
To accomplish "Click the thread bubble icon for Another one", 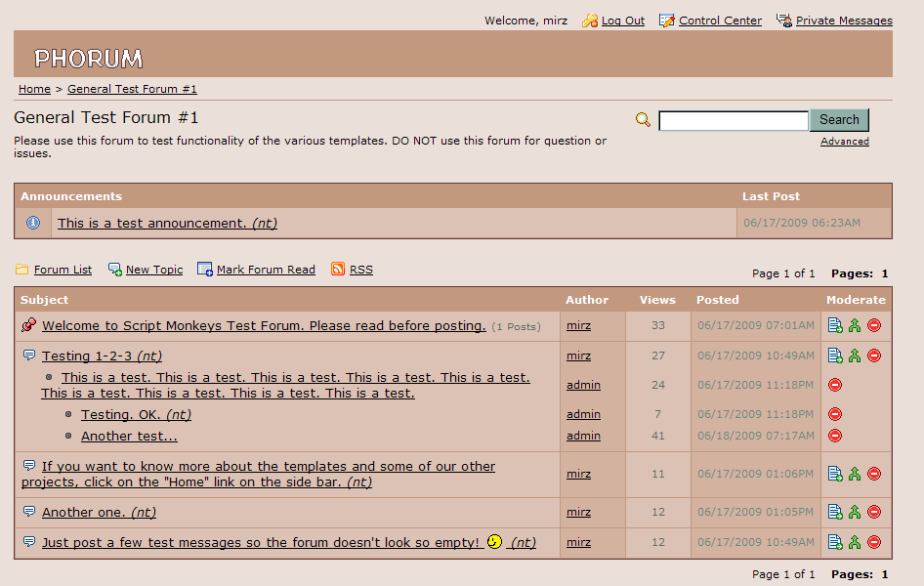I will pos(29,511).
